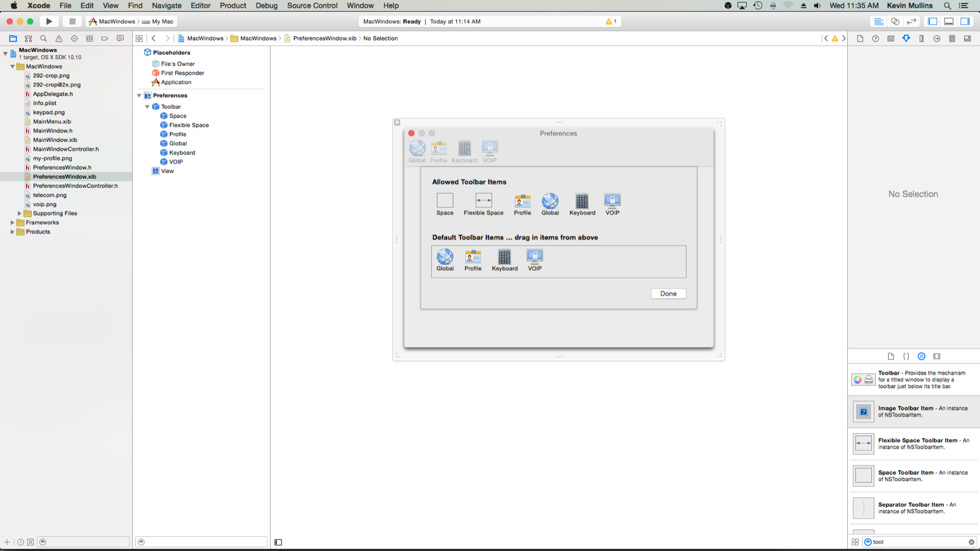Image resolution: width=980 pixels, height=551 pixels.
Task: Toggle the Debug area visibility
Action: point(949,22)
